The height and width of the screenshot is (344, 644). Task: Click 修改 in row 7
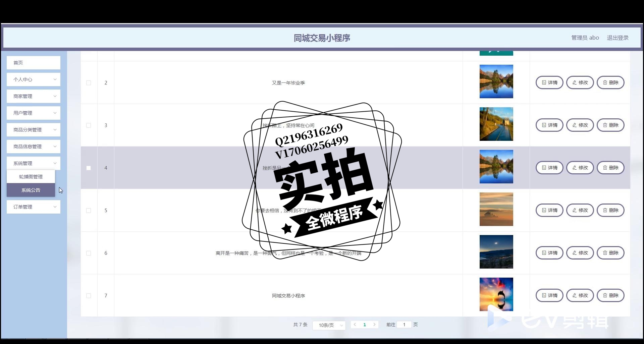[580, 295]
